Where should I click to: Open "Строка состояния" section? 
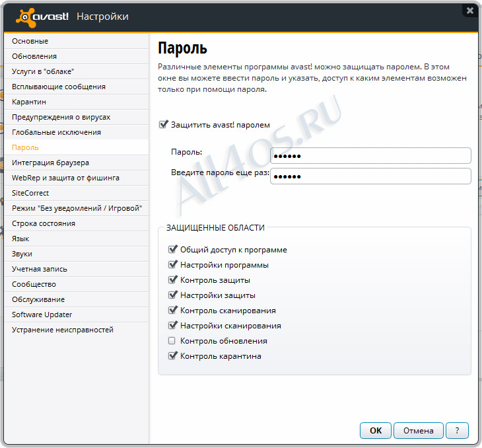point(77,223)
